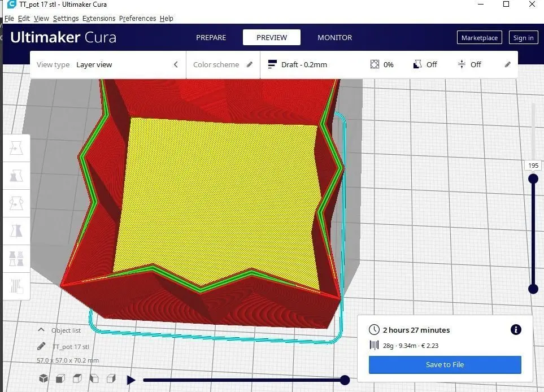Select the Move tool in left toolbar
544x392 pixels.
tap(16, 148)
